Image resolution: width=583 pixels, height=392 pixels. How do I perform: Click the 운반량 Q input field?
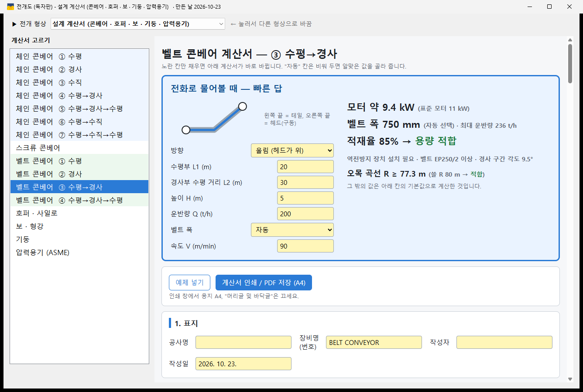(x=305, y=214)
